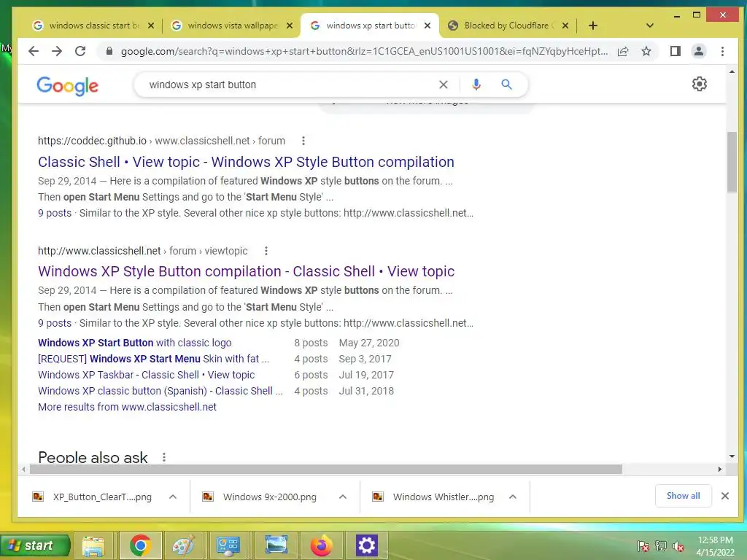Open 'Windows XP Start Button with classic logo'
This screenshot has height=560, width=747.
point(135,343)
